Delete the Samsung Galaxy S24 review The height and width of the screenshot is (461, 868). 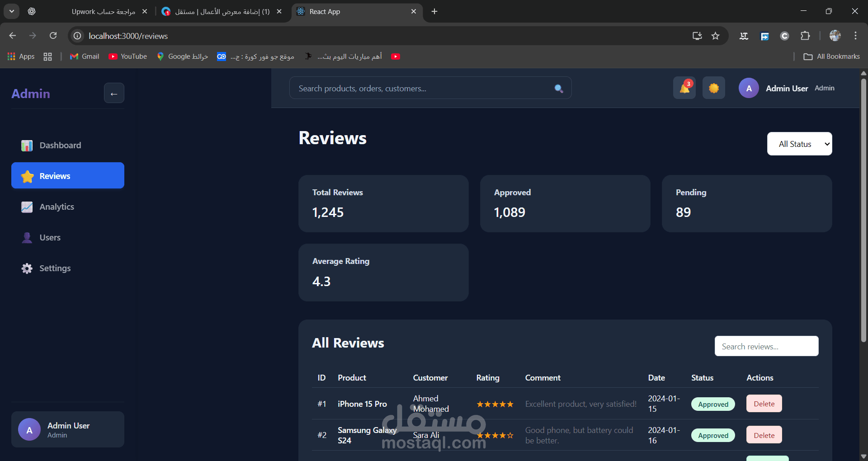tap(764, 435)
